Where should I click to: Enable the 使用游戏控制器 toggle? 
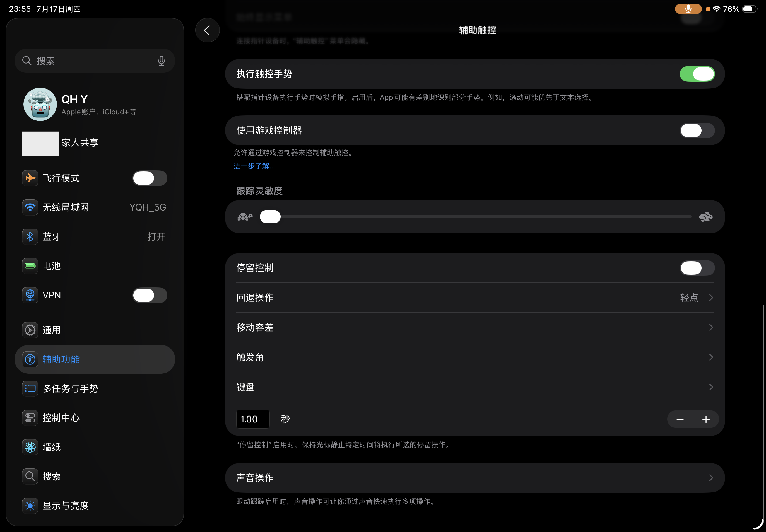coord(697,130)
